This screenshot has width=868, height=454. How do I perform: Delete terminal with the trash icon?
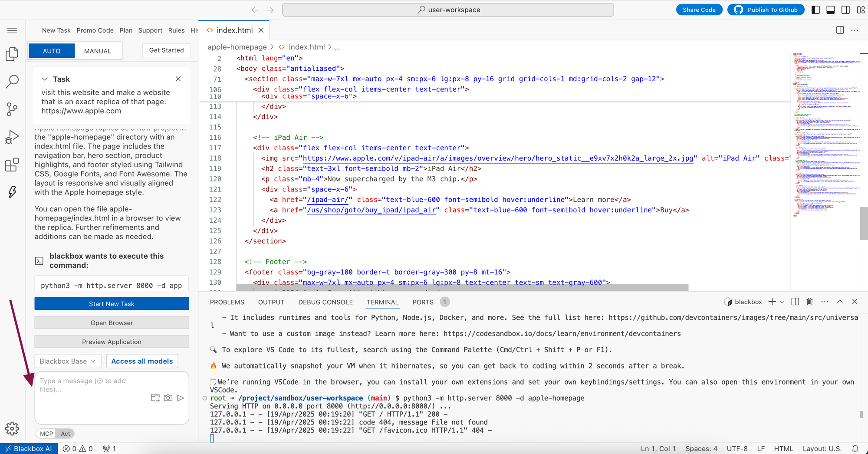point(809,302)
